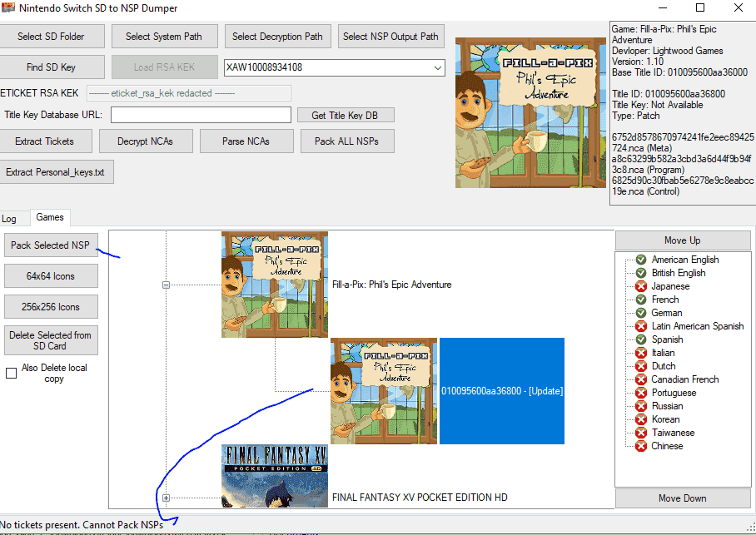Click the Move Down button

(683, 498)
